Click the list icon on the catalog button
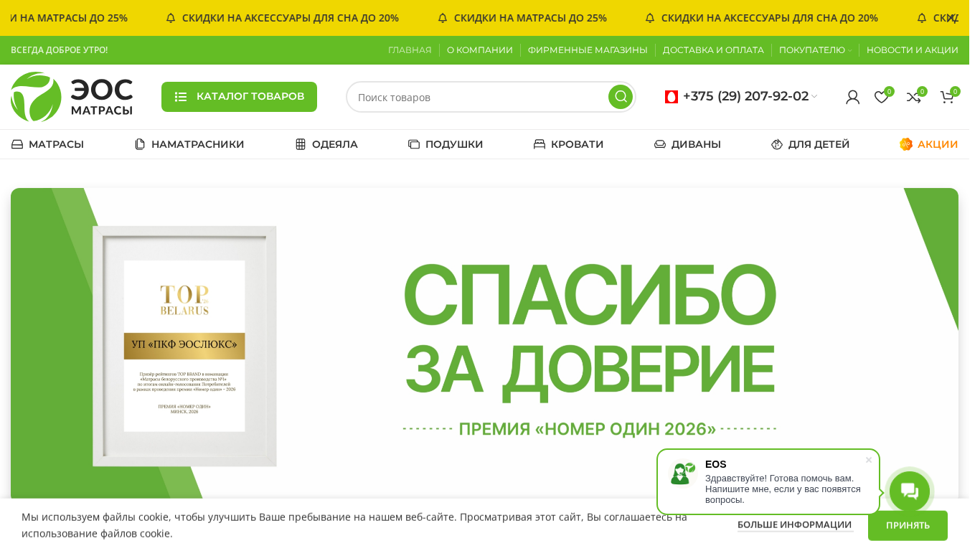Screen dimensions: 980x551 [x=181, y=97]
